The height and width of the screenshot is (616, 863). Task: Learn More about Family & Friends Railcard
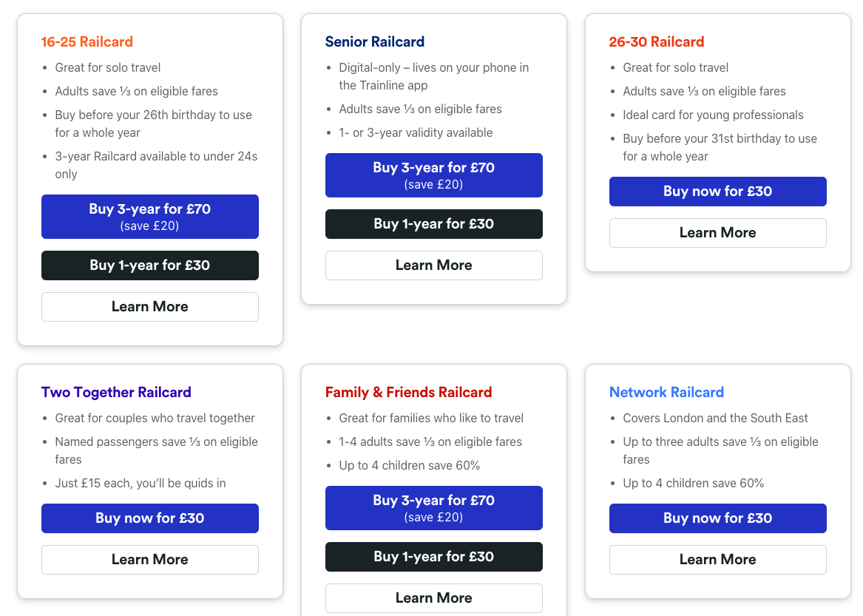[433, 598]
